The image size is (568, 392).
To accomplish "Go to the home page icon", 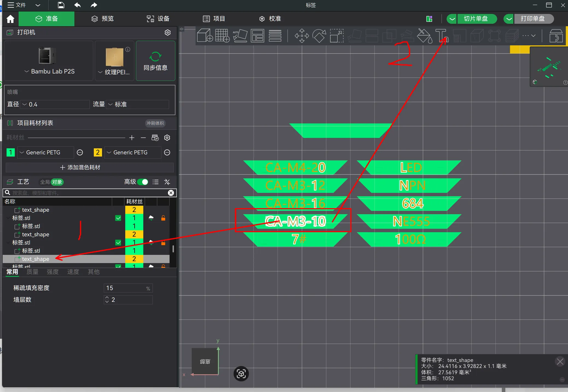I will (x=10, y=19).
